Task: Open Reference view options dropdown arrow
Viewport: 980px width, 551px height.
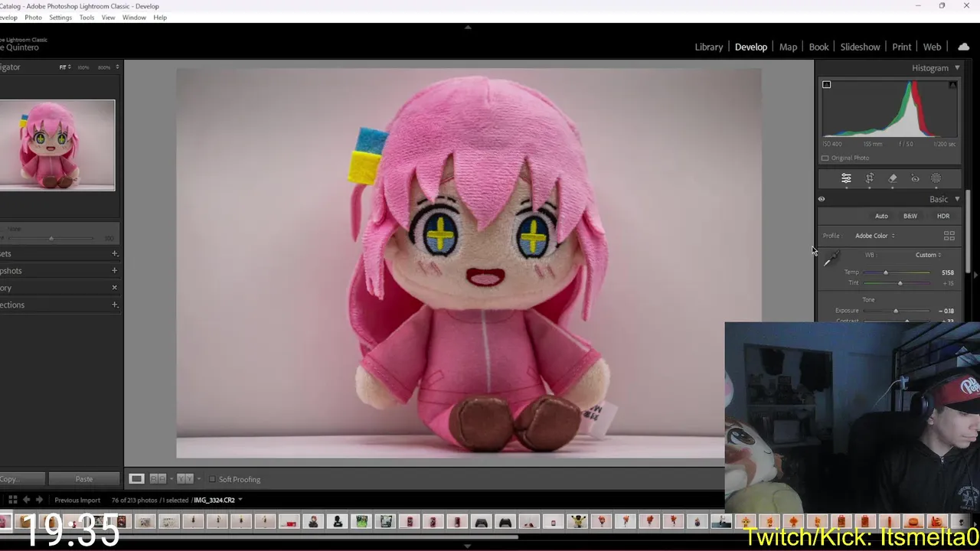Action: tap(171, 479)
